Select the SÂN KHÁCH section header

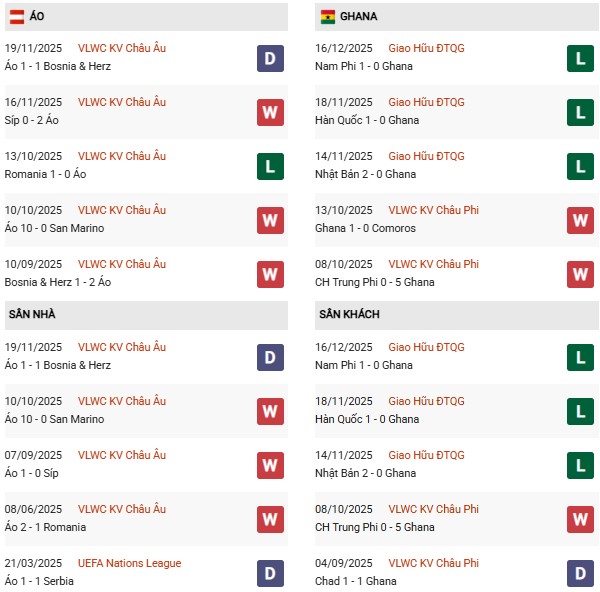349,315
